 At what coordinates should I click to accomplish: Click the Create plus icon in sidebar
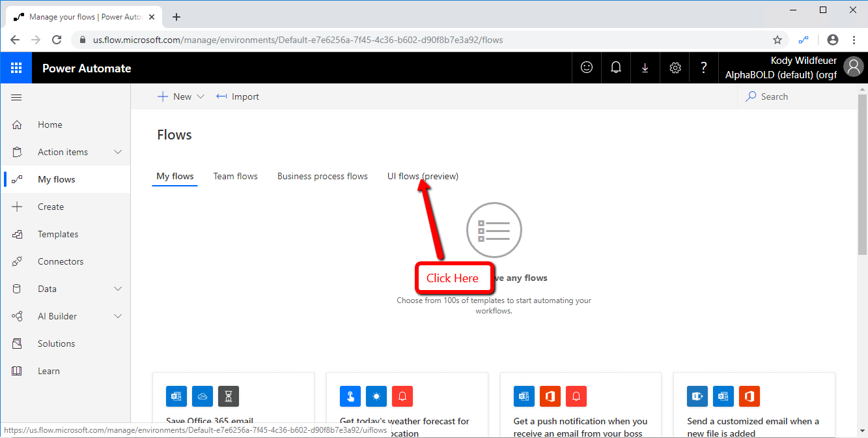17,207
